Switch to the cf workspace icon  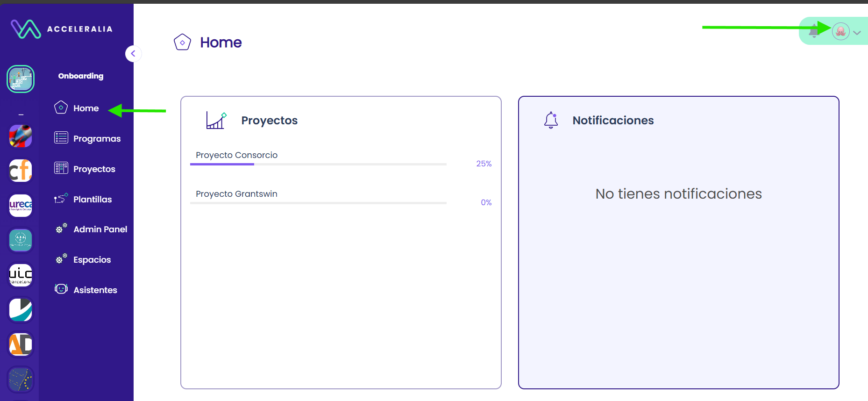click(21, 171)
